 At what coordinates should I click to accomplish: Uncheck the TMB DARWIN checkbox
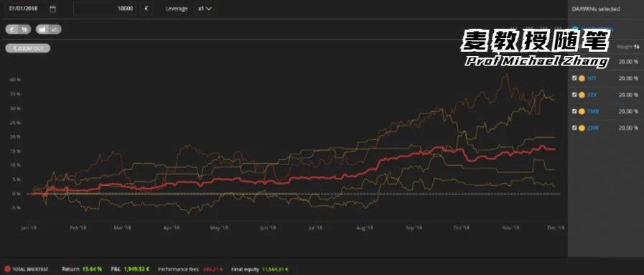(574, 111)
